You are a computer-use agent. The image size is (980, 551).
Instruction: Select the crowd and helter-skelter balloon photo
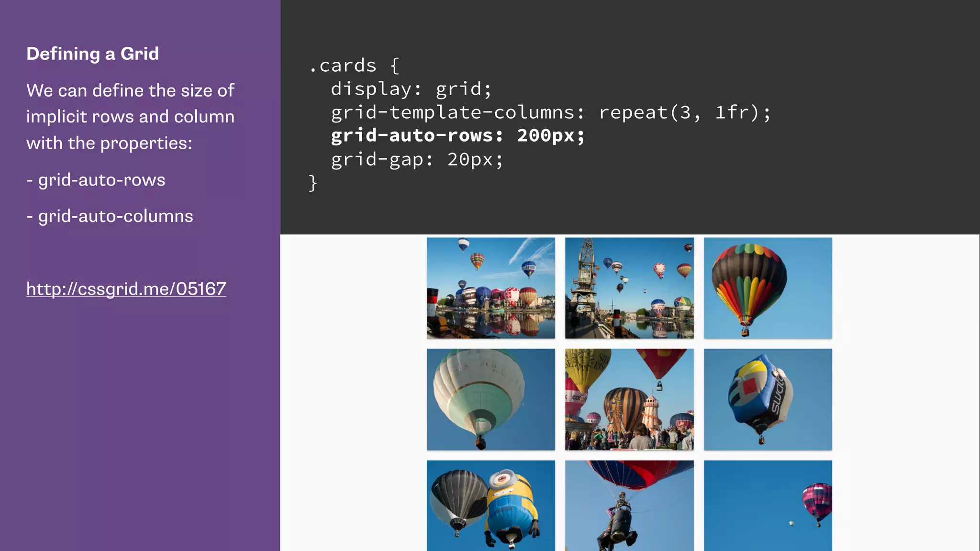pyautogui.click(x=629, y=399)
